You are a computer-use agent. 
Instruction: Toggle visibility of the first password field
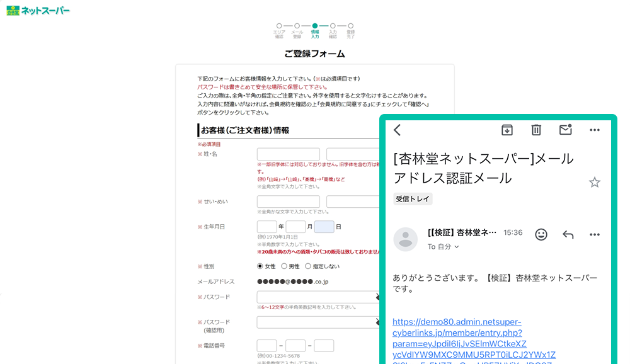377,297
